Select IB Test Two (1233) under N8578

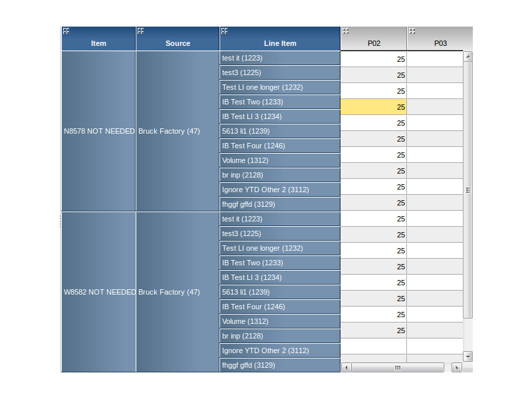[x=280, y=102]
